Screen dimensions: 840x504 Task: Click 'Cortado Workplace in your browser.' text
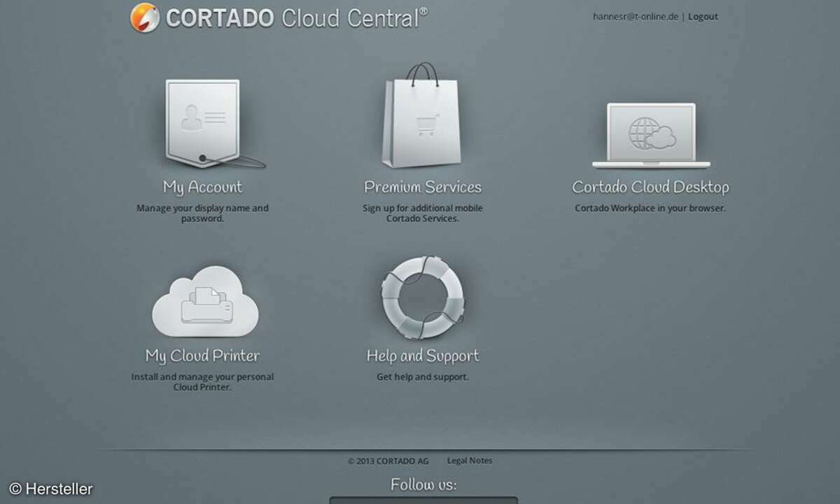click(x=650, y=208)
